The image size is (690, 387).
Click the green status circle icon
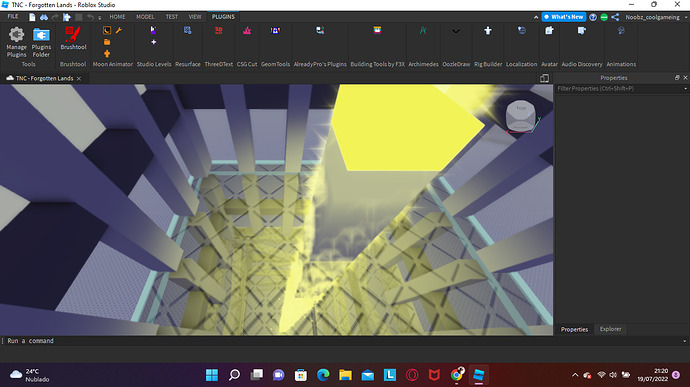604,17
